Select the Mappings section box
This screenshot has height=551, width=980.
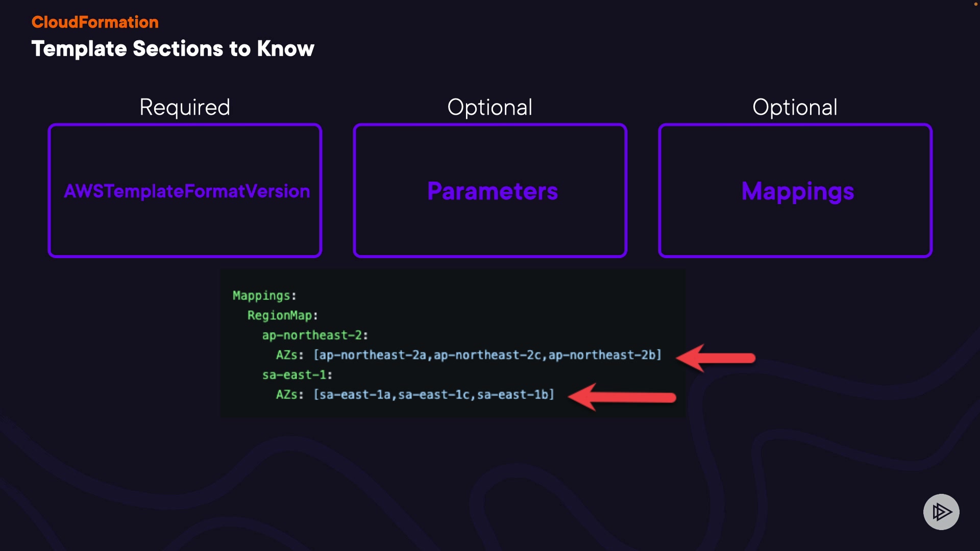[795, 190]
